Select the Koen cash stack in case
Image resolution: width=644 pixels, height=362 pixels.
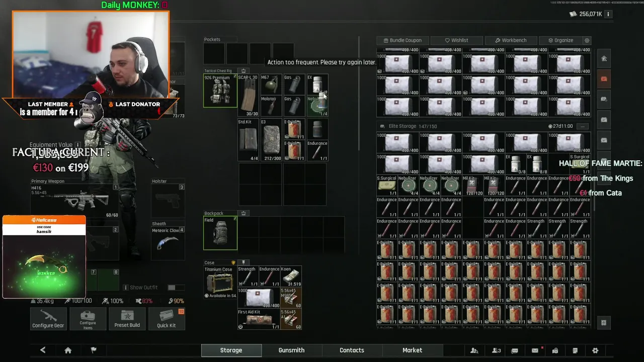[292, 277]
